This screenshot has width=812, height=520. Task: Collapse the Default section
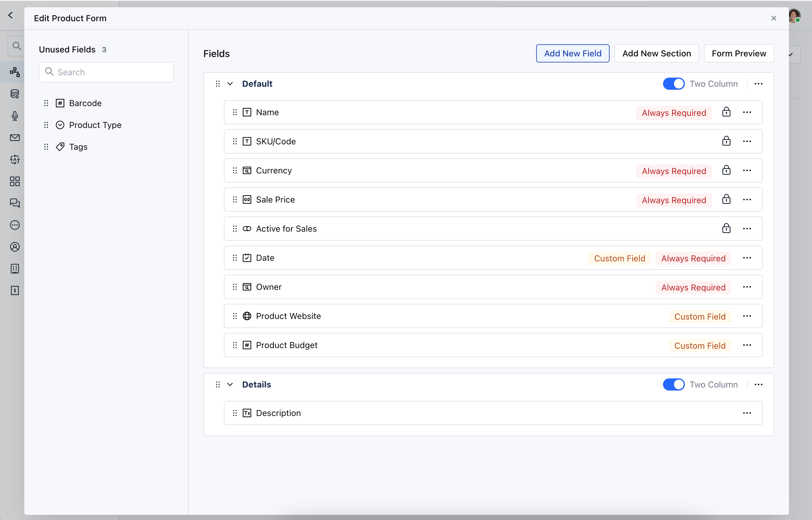[230, 83]
